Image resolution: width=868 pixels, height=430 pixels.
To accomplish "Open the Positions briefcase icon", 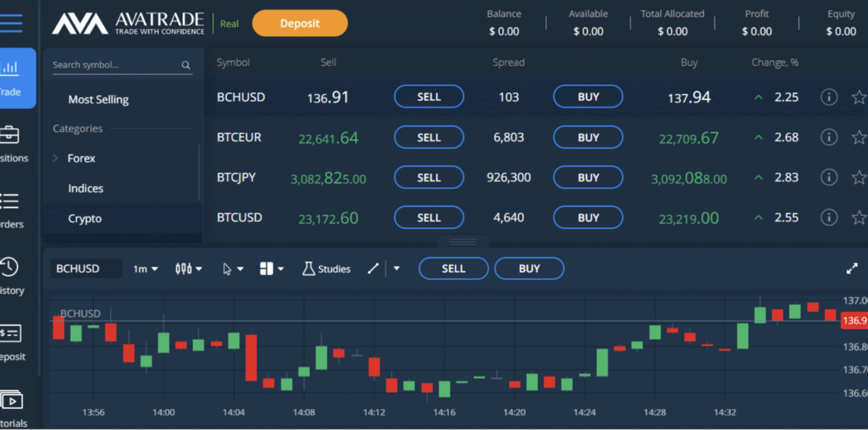I will (x=9, y=134).
